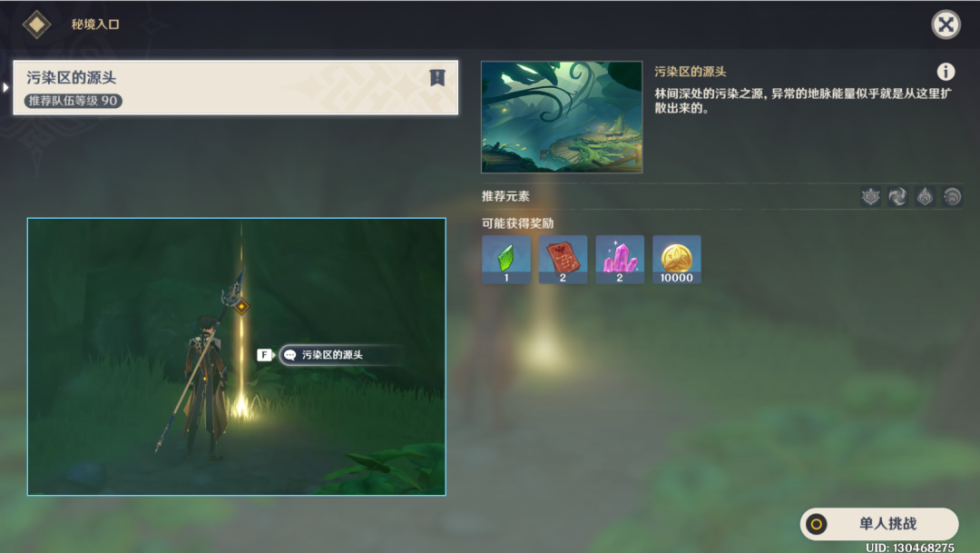Open the green crystal reward item
The height and width of the screenshot is (553, 980).
[506, 260]
